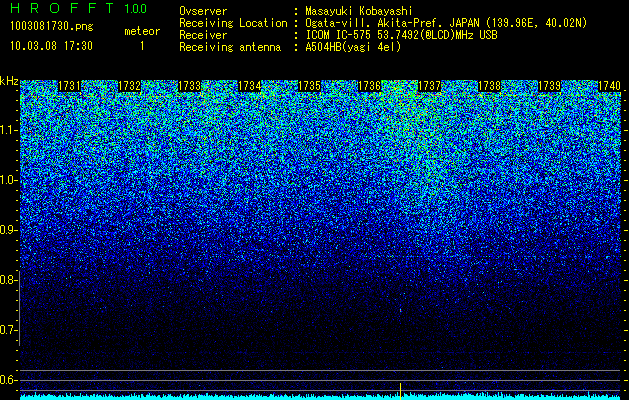Click the meteor count value 1
The width and height of the screenshot is (629, 400).
tap(142, 46)
